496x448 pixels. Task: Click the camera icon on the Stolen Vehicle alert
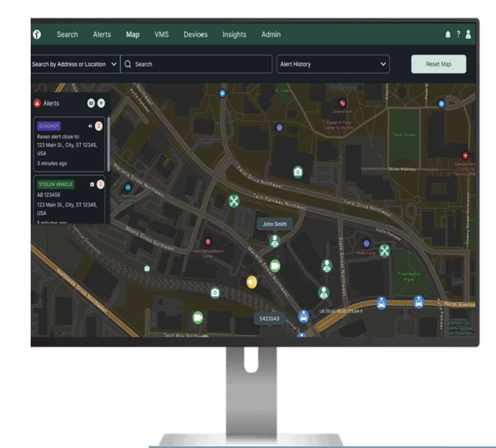tap(92, 184)
